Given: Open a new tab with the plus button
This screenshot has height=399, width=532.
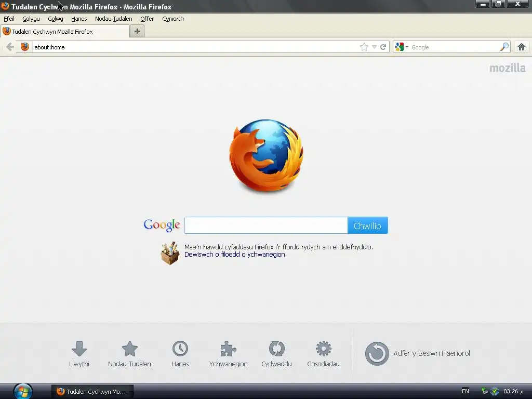Looking at the screenshot, I should tap(137, 31).
